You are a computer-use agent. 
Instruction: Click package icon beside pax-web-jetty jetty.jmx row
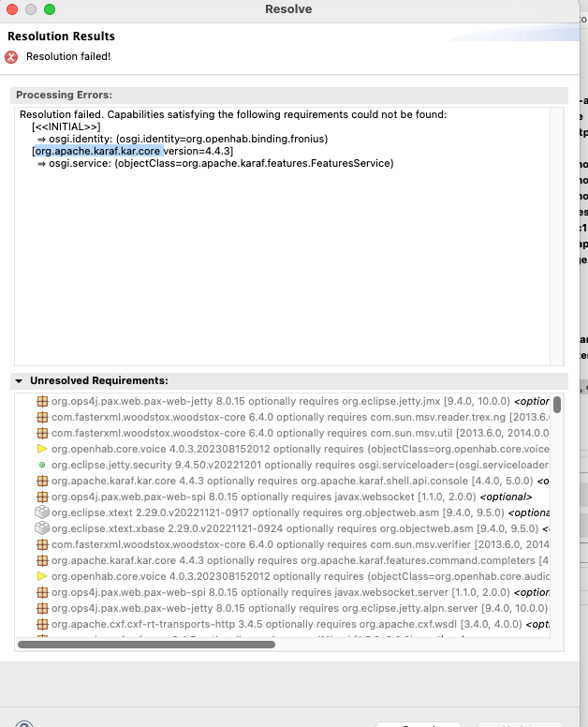(42, 401)
